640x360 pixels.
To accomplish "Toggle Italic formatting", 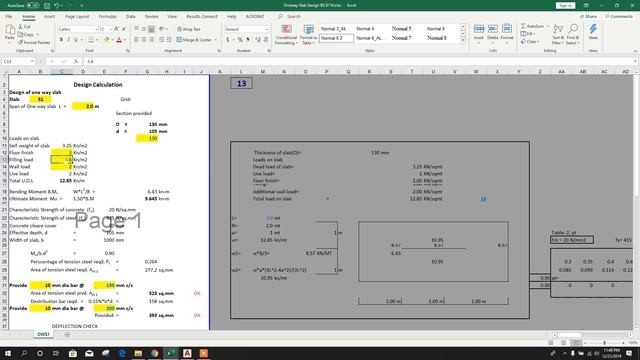I will pos(69,40).
